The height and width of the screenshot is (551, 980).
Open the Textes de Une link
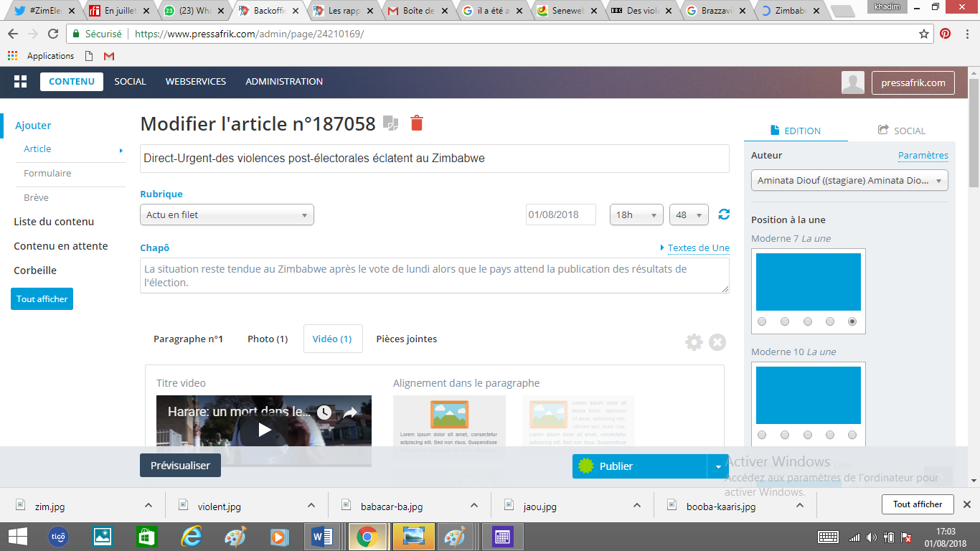(698, 248)
